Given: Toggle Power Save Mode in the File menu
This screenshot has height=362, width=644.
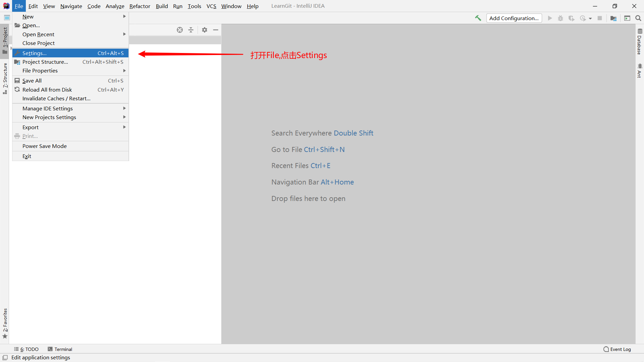Looking at the screenshot, I should (70, 146).
